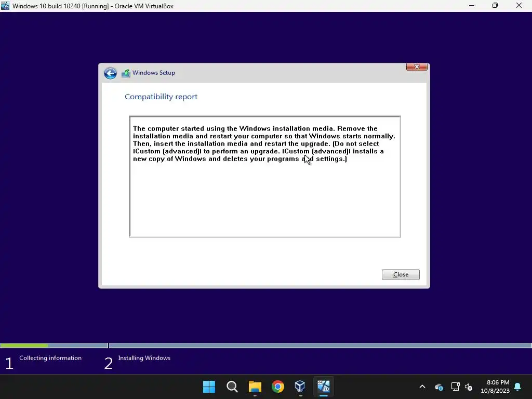Click the Close button in Compatibility report
Image resolution: width=532 pixels, height=399 pixels.
pyautogui.click(x=401, y=274)
